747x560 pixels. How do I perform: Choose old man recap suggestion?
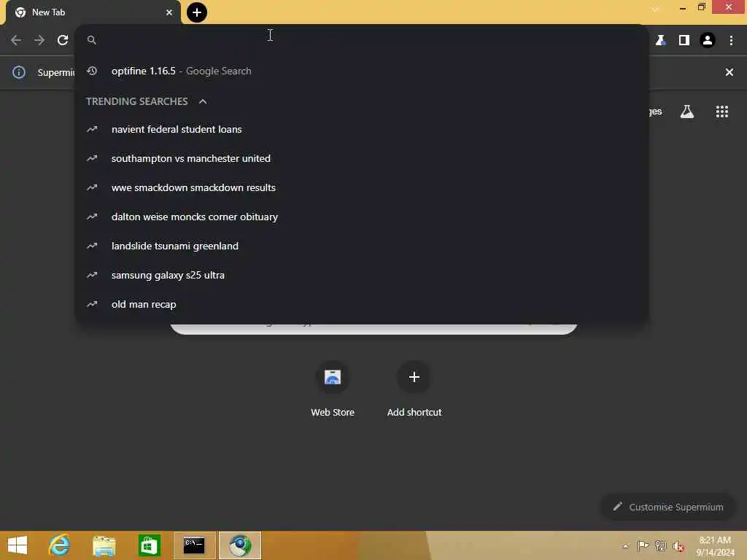362,304
